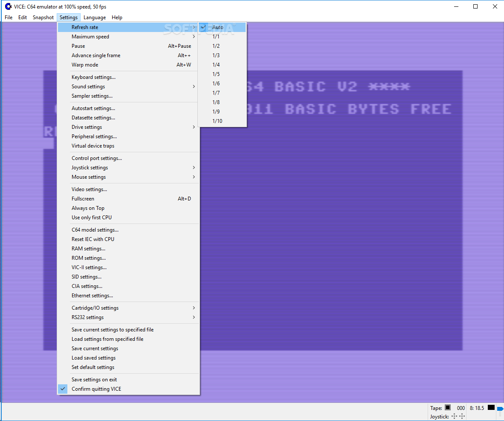The height and width of the screenshot is (421, 504).
Task: Open the Help menu
Action: 117,17
